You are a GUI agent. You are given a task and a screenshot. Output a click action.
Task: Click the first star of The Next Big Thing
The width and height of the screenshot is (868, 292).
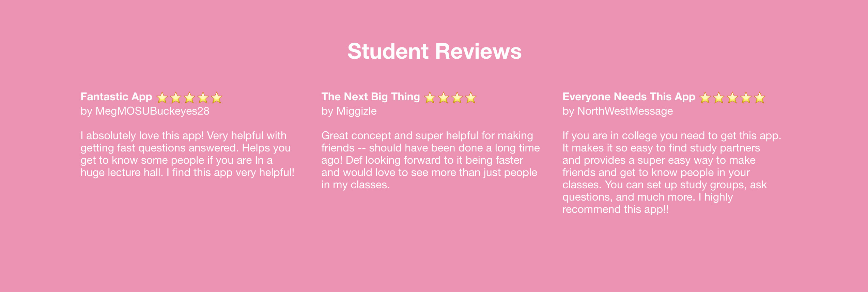430,98
